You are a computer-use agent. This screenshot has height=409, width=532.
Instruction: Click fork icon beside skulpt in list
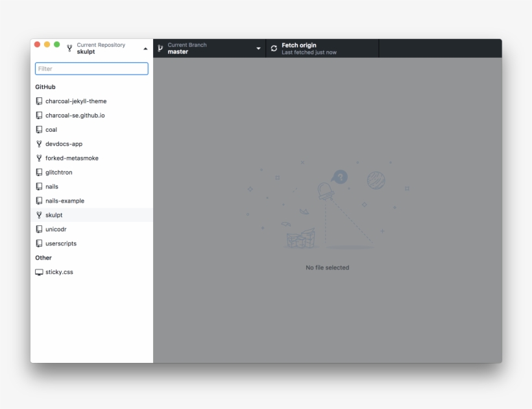39,215
